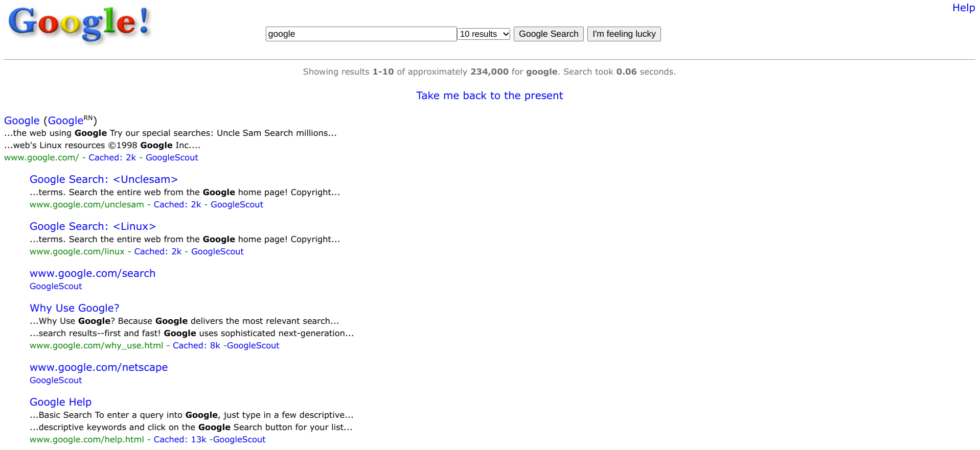Image resolution: width=980 pixels, height=450 pixels.
Task: Click the green URL 'www.google.com/' text
Action: coord(41,158)
